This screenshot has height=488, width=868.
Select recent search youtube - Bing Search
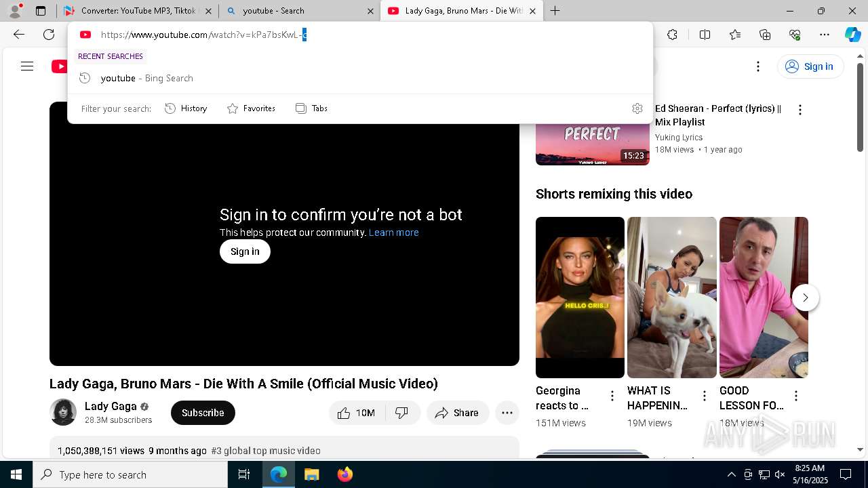tap(360, 78)
